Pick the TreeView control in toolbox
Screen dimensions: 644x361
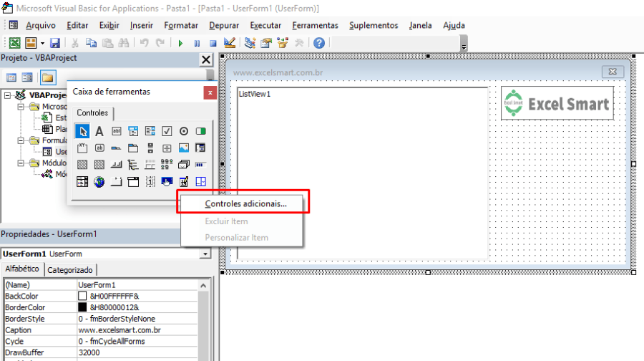(x=133, y=165)
